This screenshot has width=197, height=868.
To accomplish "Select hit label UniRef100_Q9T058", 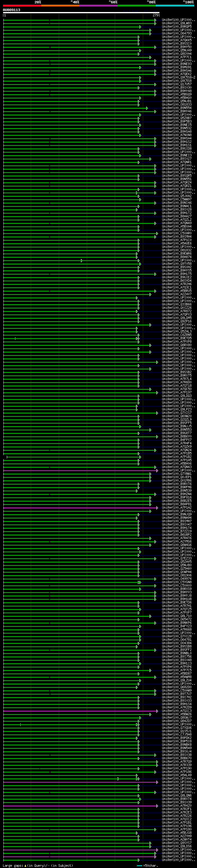I will pyautogui.click(x=177, y=264).
